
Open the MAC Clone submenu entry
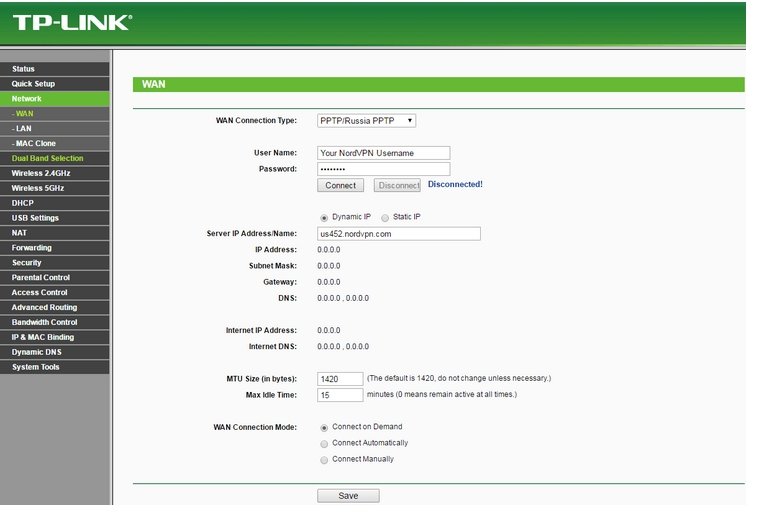coord(55,144)
